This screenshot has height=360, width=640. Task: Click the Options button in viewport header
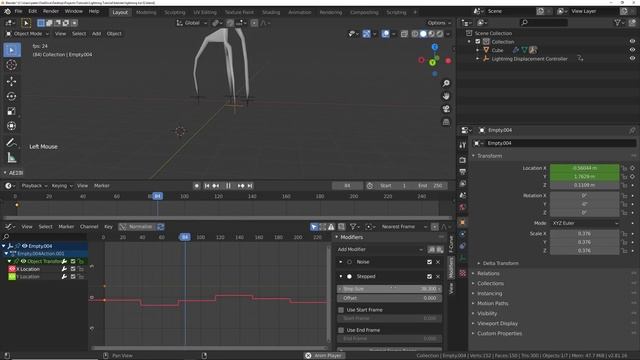tap(439, 23)
